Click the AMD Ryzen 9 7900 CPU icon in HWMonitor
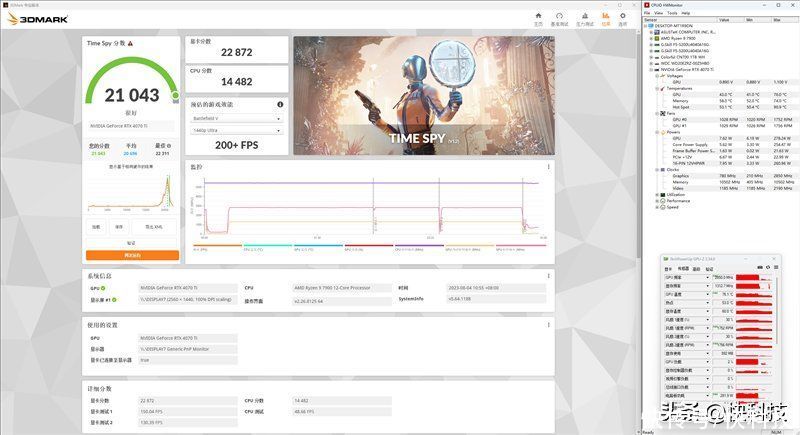This screenshot has width=800, height=435. [657, 38]
